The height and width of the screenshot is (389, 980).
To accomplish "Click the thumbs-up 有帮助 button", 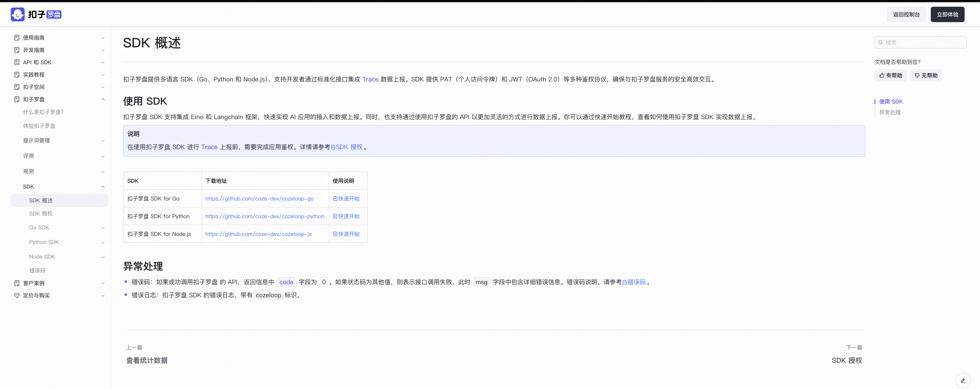I will coord(891,75).
